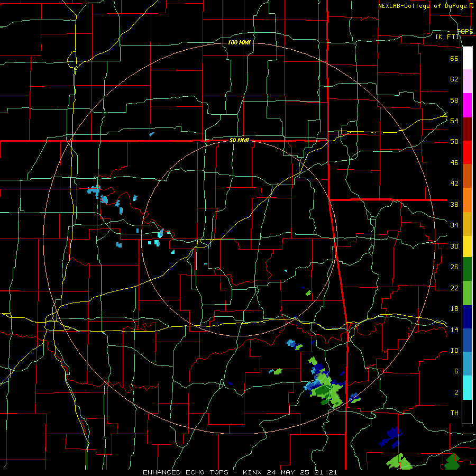476x476 pixels.
Task: Select the 2 legend value
Action: pos(456,392)
